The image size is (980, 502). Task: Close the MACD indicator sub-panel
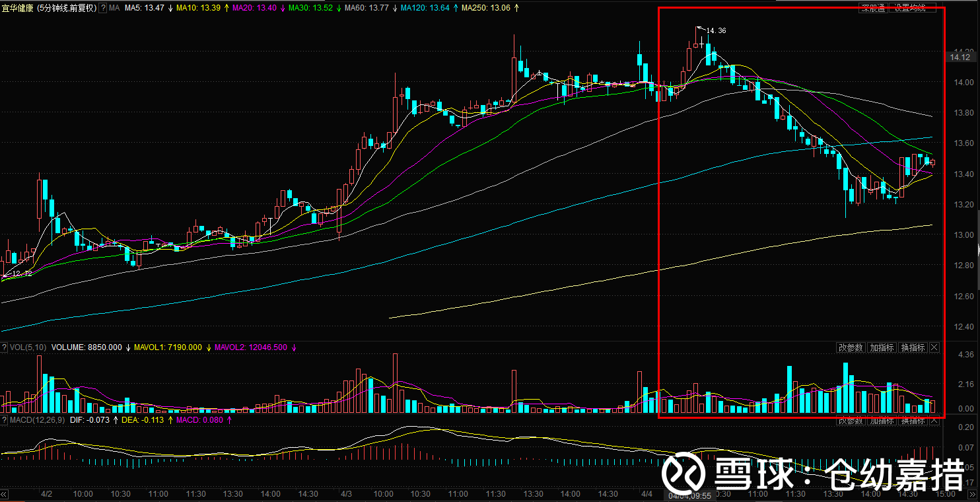pos(934,421)
